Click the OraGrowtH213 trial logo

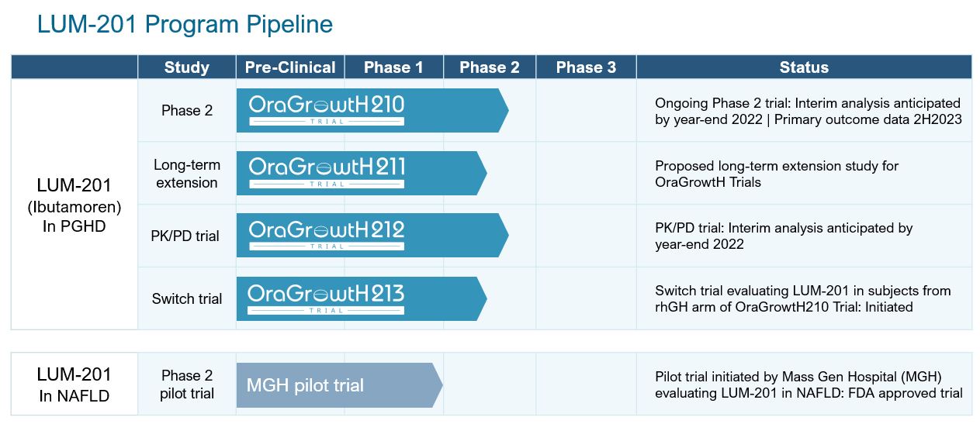pyautogui.click(x=327, y=298)
